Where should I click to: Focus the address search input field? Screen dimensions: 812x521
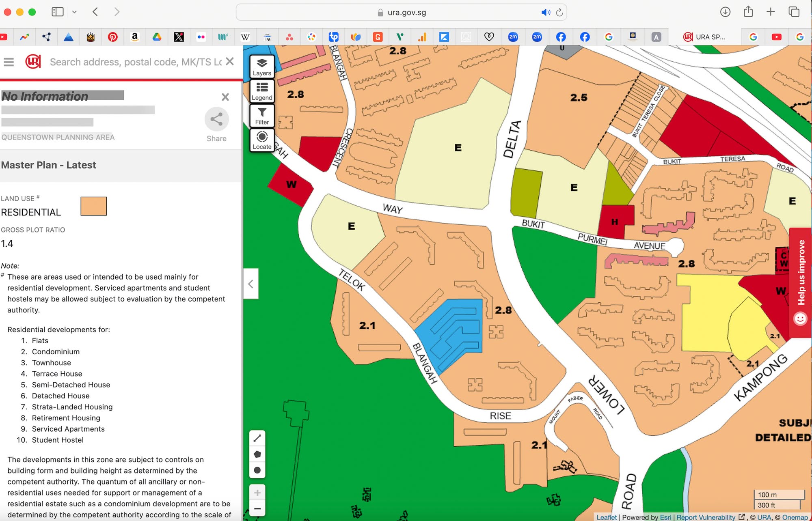point(136,62)
